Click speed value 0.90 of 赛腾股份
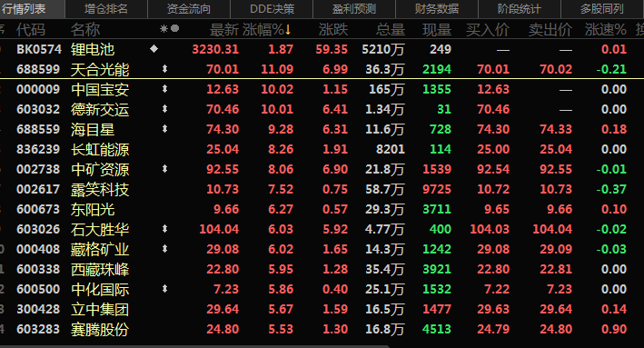Image resolution: width=644 pixels, height=348 pixels. [614, 329]
